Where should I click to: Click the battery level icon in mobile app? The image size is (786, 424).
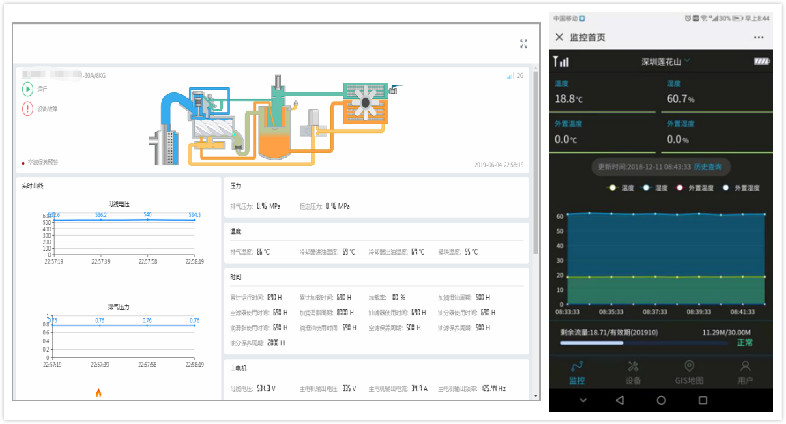point(762,61)
